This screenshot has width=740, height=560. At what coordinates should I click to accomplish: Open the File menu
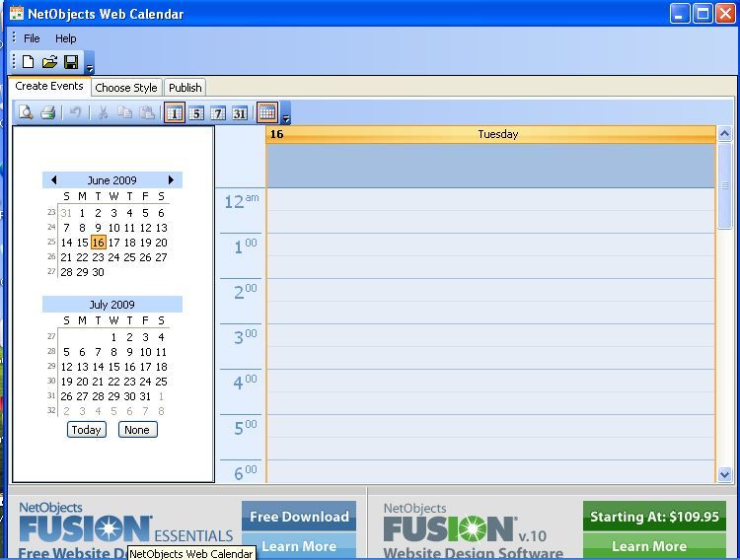(x=32, y=38)
